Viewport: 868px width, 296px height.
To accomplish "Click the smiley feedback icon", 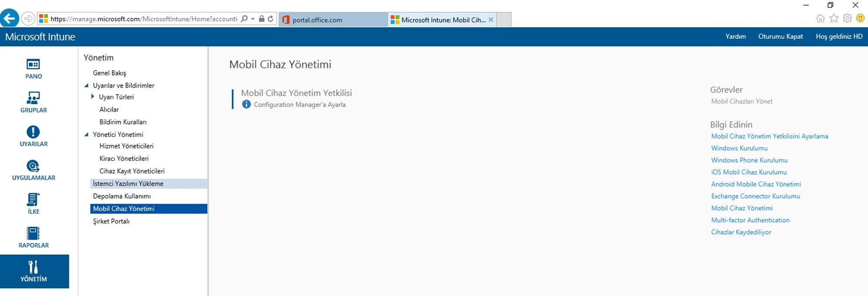I will pos(860,18).
